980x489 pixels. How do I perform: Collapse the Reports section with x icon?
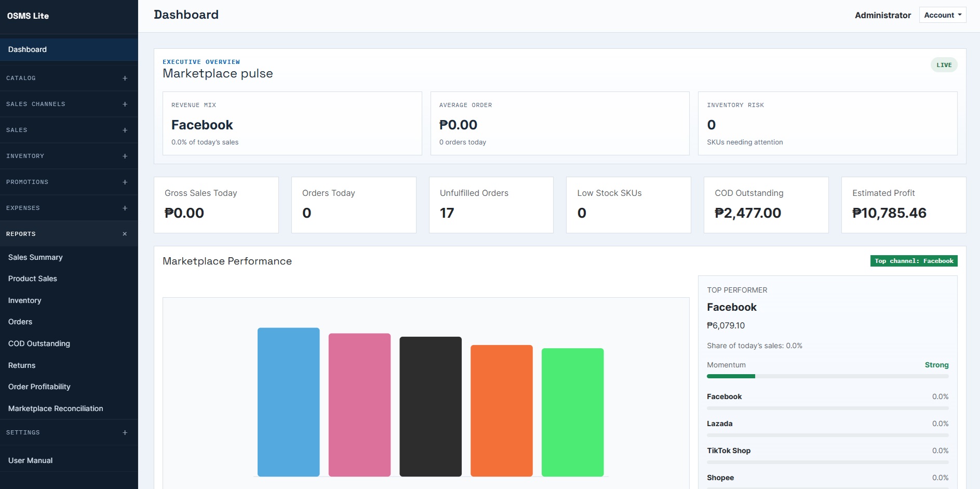pos(125,234)
